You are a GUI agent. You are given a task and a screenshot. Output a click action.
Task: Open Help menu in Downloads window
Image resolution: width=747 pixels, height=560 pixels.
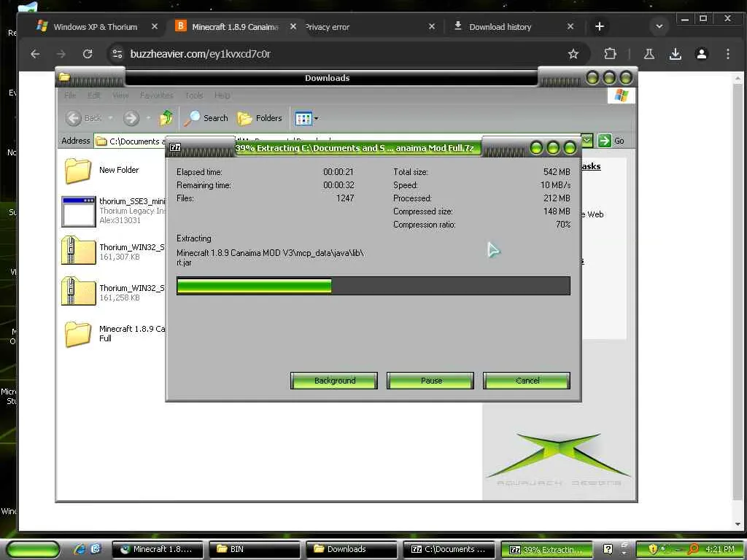click(x=222, y=96)
